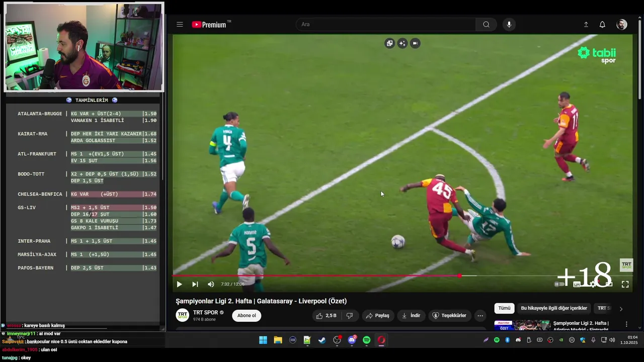
Task: Dislike the video
Action: (350, 316)
